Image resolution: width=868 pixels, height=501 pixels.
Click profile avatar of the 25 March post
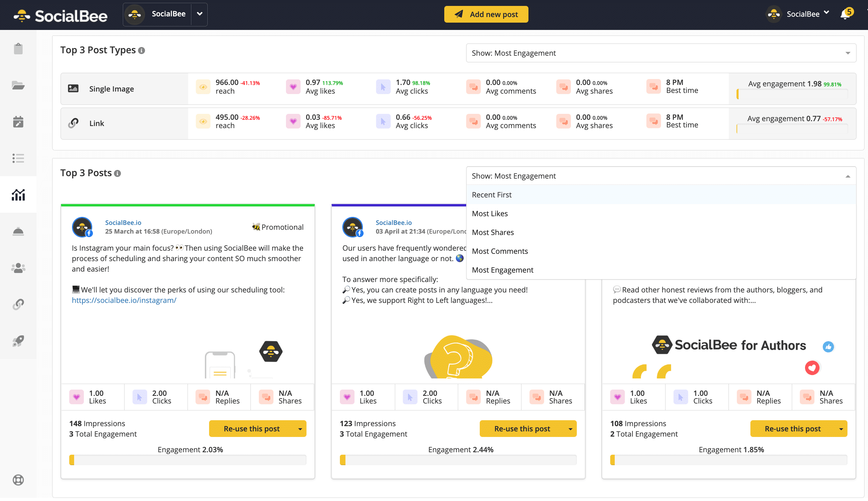click(82, 227)
